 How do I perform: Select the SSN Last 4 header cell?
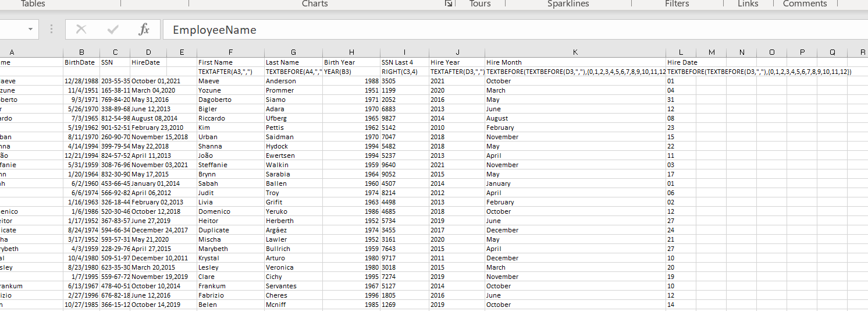point(405,62)
